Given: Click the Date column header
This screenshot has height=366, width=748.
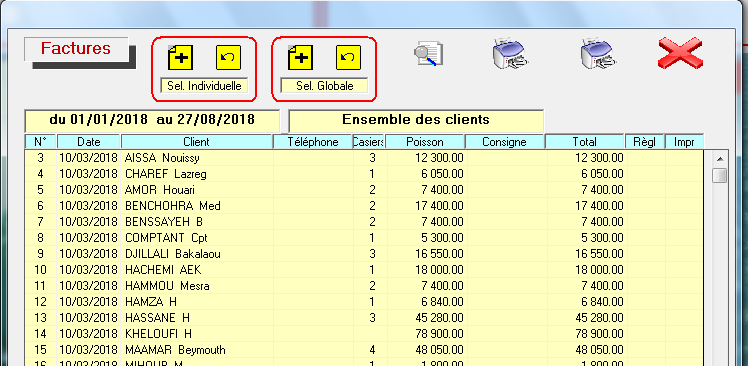Looking at the screenshot, I should click(89, 142).
